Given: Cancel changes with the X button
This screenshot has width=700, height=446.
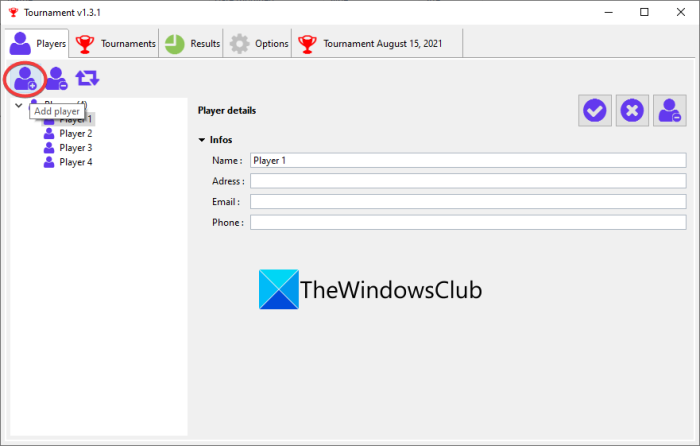Looking at the screenshot, I should coord(632,110).
